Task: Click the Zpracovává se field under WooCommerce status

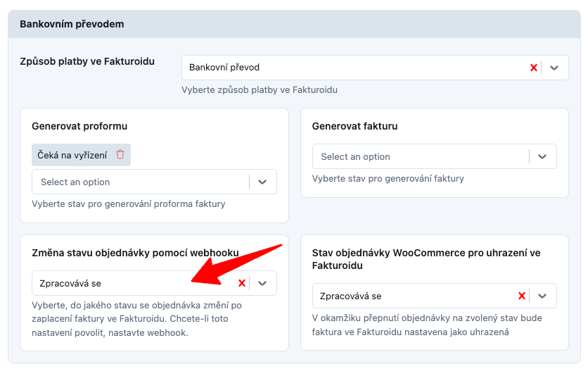Action: [x=411, y=296]
